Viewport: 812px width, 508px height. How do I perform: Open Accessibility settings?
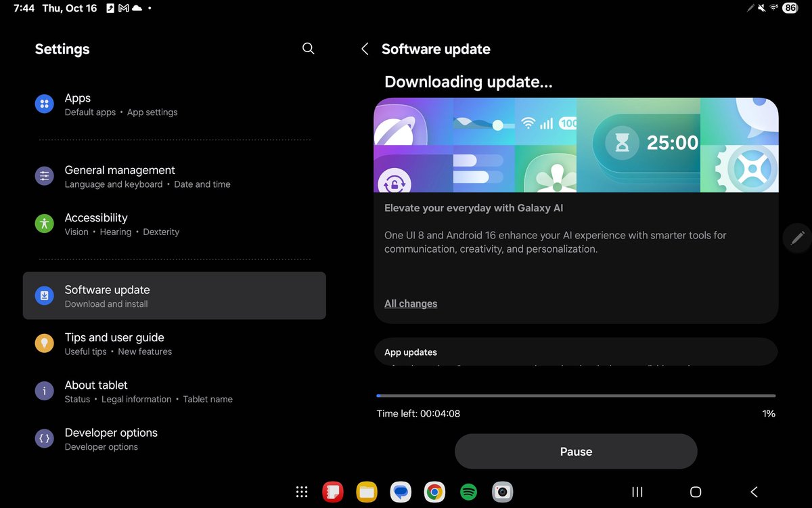click(x=175, y=224)
